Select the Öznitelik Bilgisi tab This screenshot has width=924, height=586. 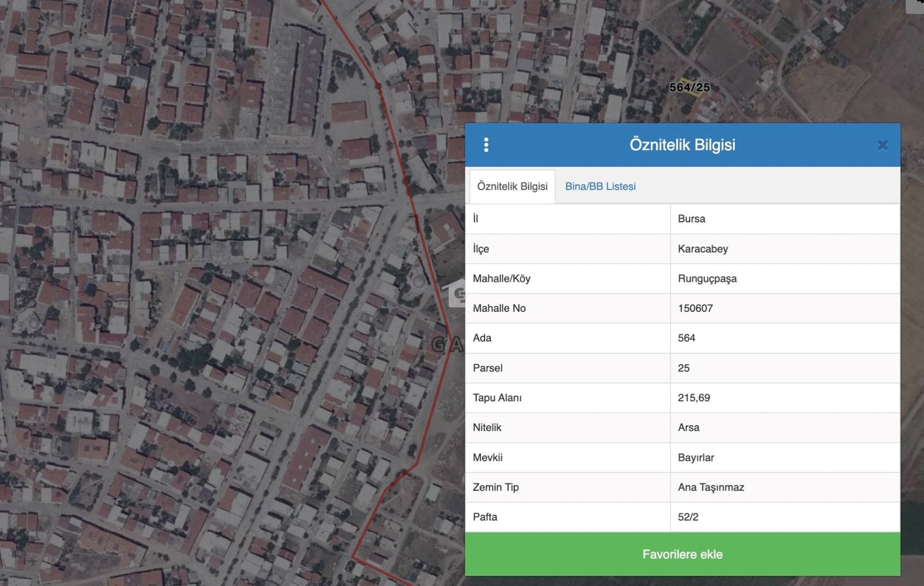click(x=512, y=186)
